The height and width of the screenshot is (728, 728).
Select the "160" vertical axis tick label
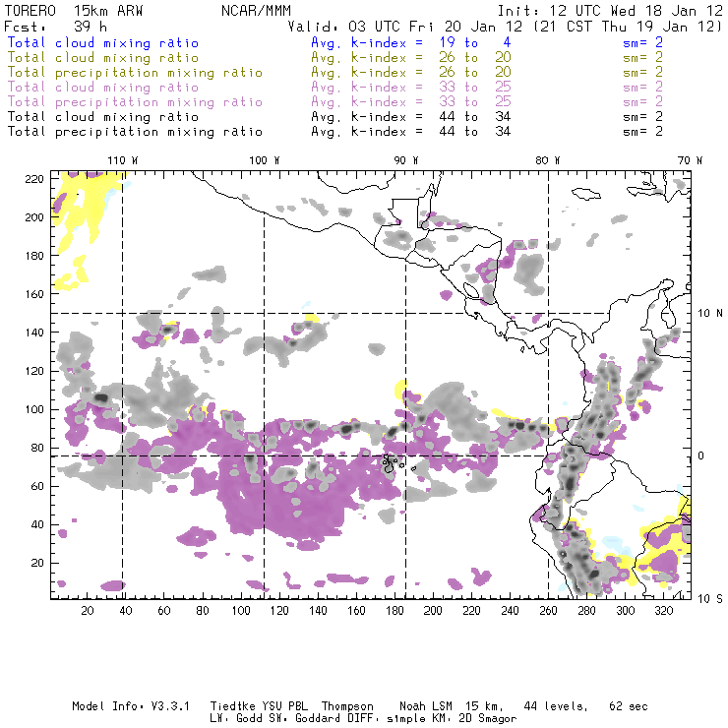coord(34,294)
